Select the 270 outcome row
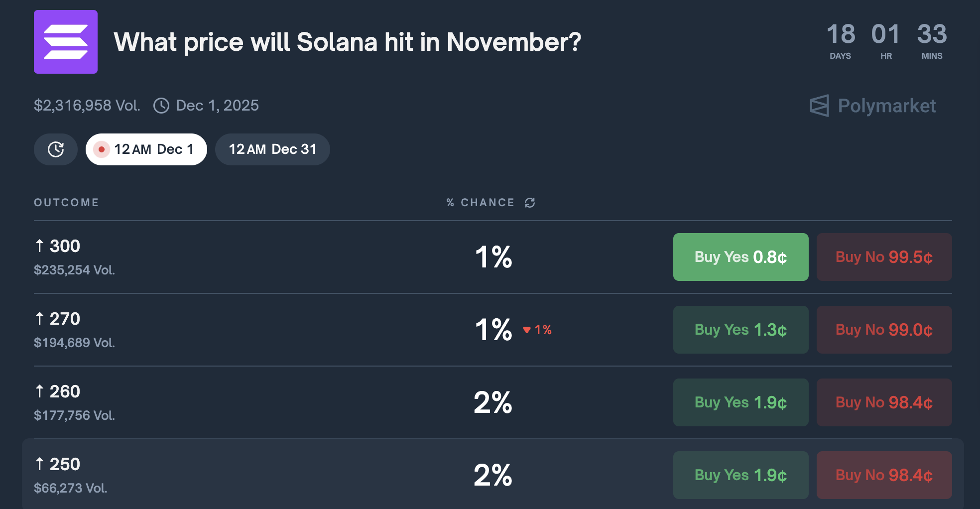 [x=299, y=330]
